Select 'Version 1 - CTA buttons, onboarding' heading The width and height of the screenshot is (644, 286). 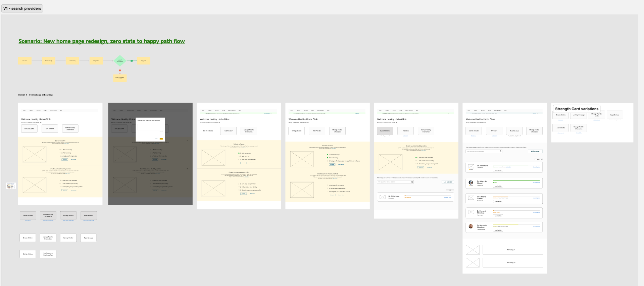tap(35, 95)
